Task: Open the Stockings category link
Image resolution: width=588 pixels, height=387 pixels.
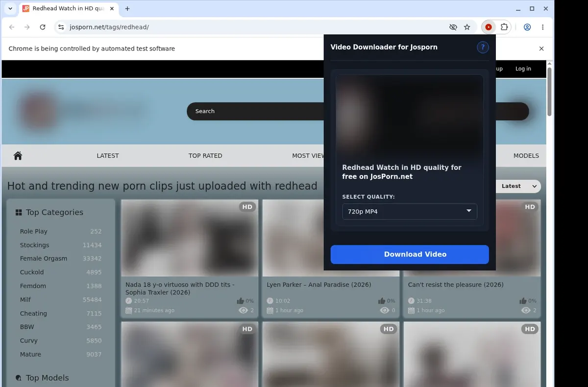Action: click(34, 245)
